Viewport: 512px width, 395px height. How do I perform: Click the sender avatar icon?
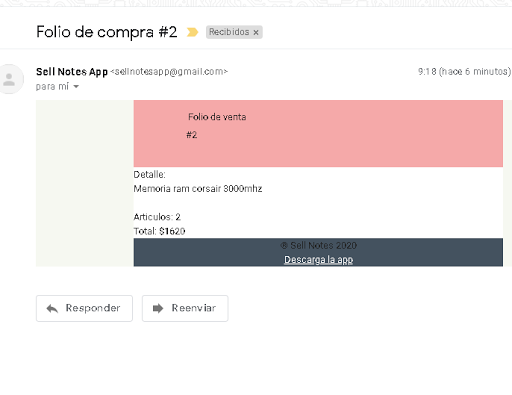point(9,79)
